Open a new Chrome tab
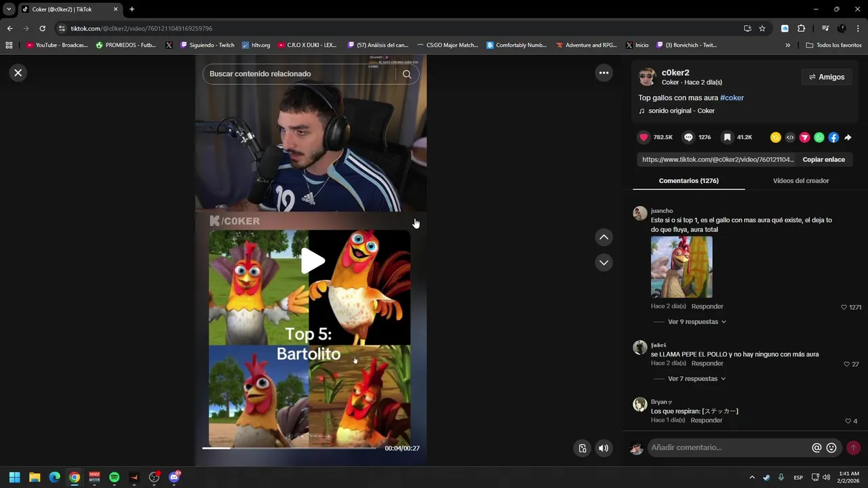This screenshot has width=868, height=488. tap(132, 9)
